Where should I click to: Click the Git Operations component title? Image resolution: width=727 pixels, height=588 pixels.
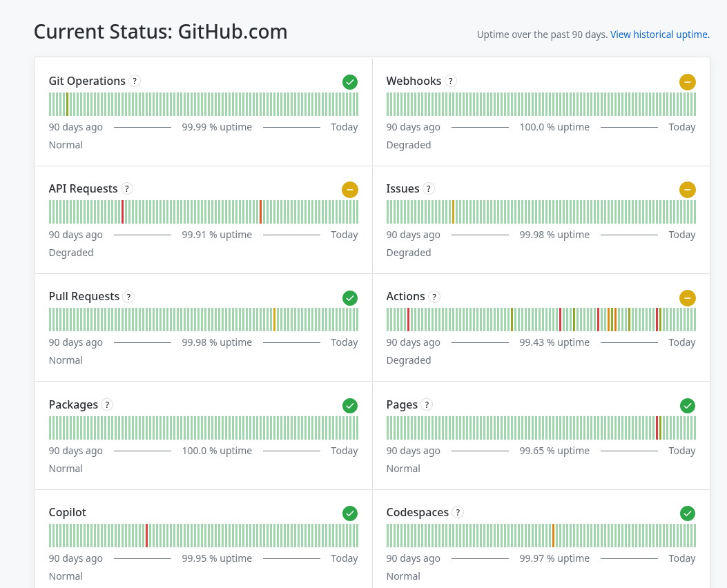point(87,81)
